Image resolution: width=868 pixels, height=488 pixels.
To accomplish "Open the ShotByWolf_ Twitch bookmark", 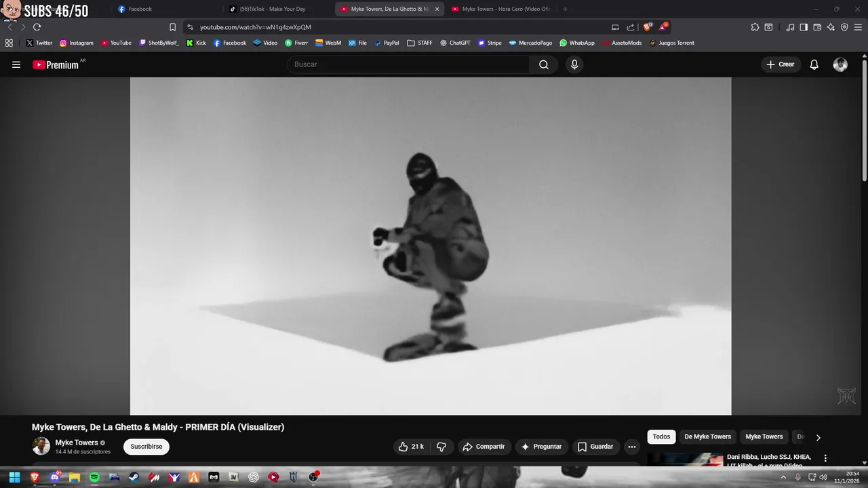I will coord(159,43).
